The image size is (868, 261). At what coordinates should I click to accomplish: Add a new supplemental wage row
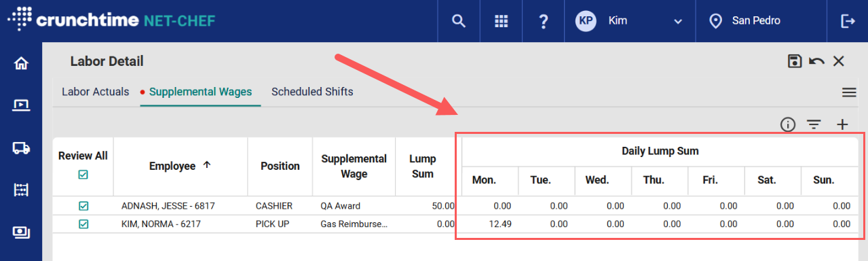coord(842,124)
